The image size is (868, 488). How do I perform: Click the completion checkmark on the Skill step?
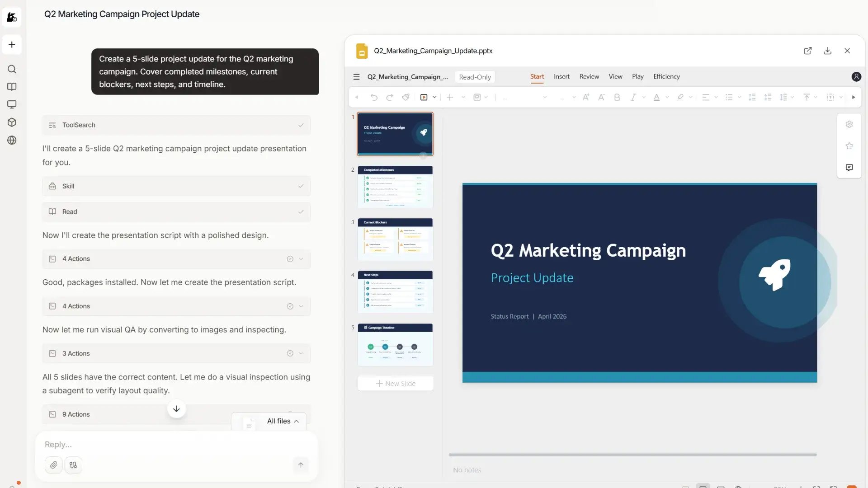click(x=301, y=186)
